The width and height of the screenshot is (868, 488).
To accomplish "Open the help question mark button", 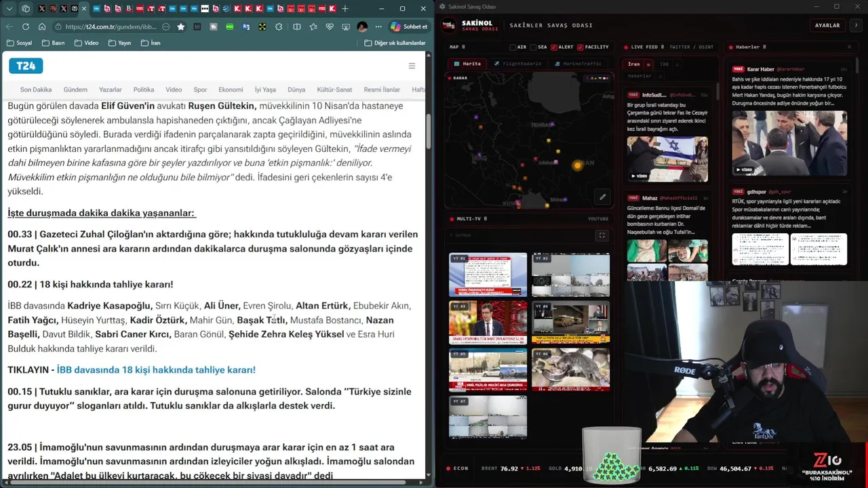I will [x=856, y=25].
